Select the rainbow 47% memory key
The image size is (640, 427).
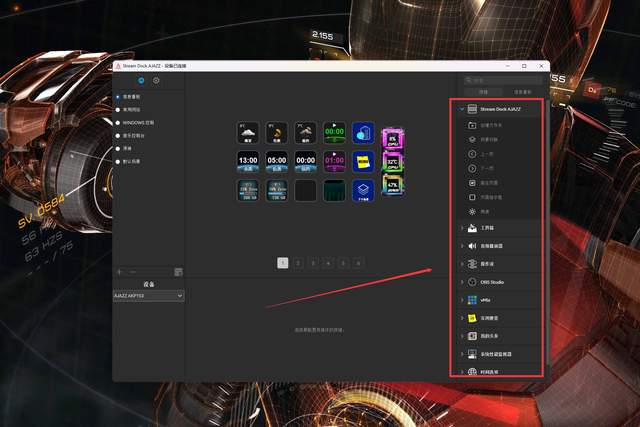[393, 185]
